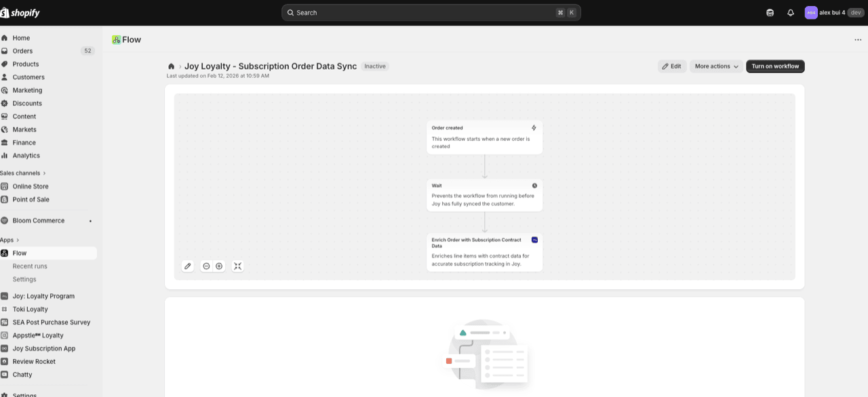Expand the Apps section

[x=10, y=241]
